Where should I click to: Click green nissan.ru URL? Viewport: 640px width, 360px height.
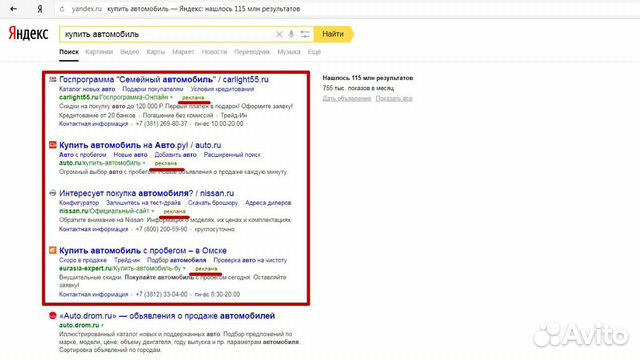pyautogui.click(x=104, y=211)
